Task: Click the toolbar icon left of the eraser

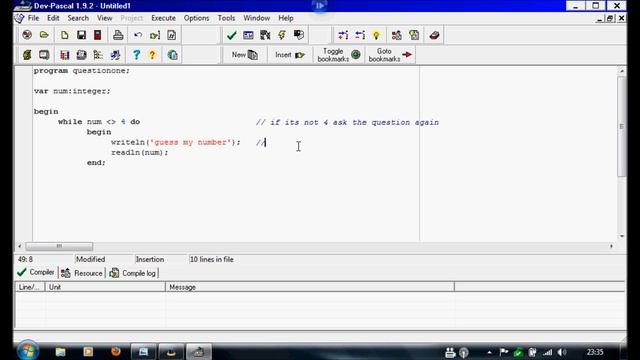Action: (414, 35)
